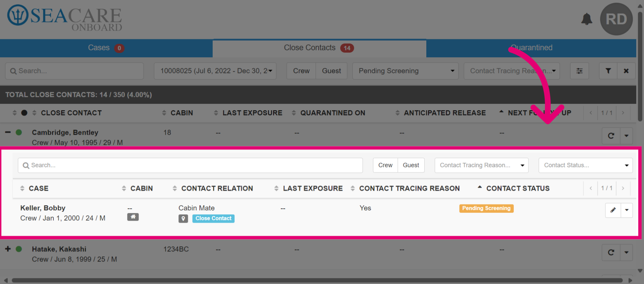This screenshot has height=284, width=644.
Task: Open the inner Contact Tracing Reason dropdown
Action: tap(481, 165)
